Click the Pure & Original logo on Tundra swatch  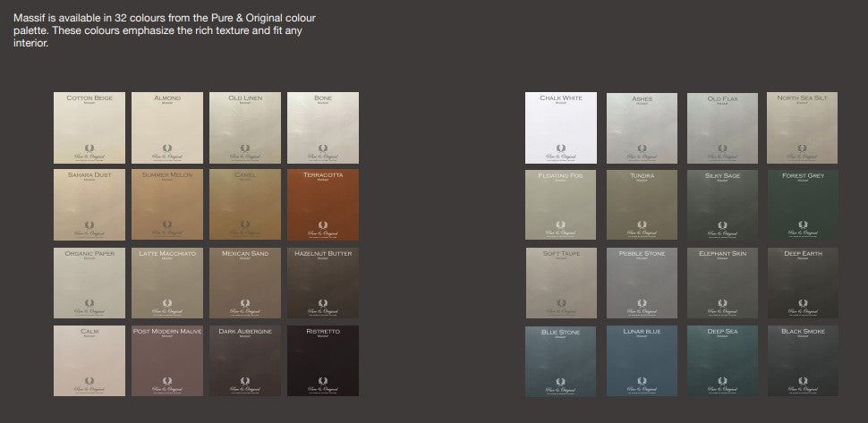point(642,227)
